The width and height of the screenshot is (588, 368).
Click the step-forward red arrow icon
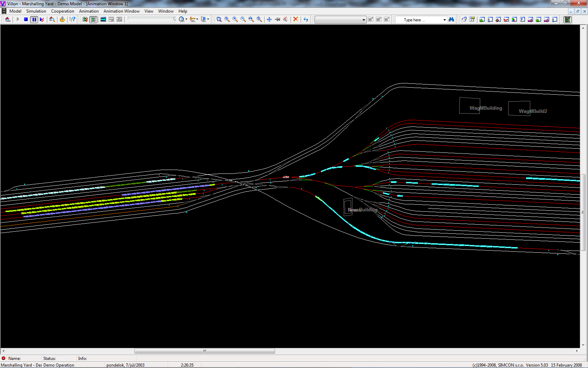[x=42, y=20]
